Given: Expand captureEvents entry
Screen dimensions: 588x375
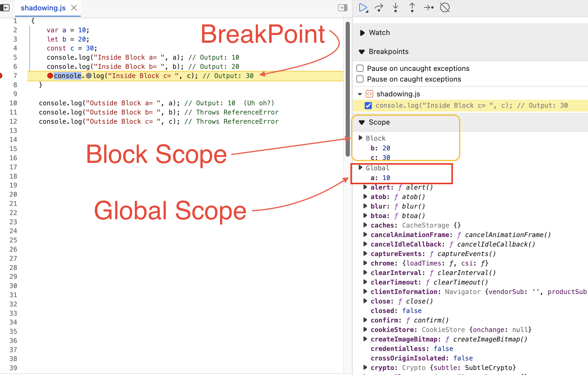Looking at the screenshot, I should [365, 253].
